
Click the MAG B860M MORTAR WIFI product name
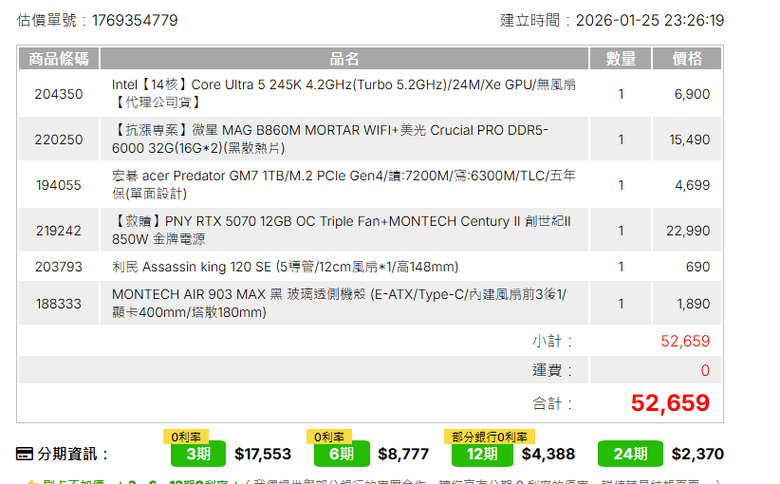coord(330,139)
